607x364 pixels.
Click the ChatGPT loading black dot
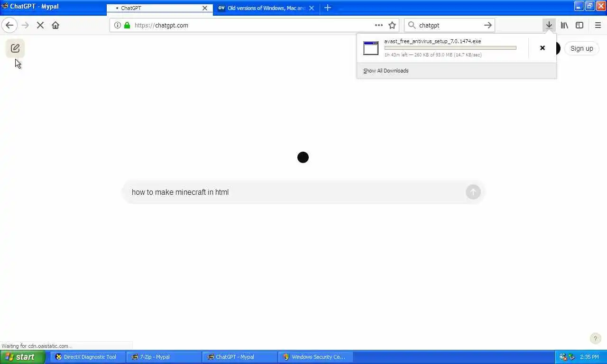click(303, 157)
